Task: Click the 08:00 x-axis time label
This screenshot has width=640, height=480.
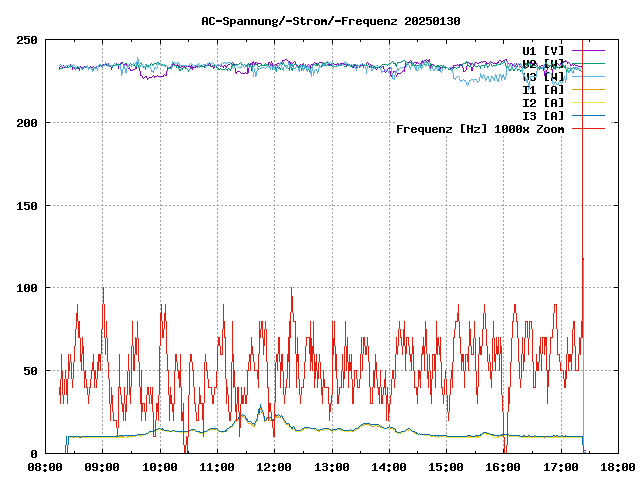Action: 46,467
